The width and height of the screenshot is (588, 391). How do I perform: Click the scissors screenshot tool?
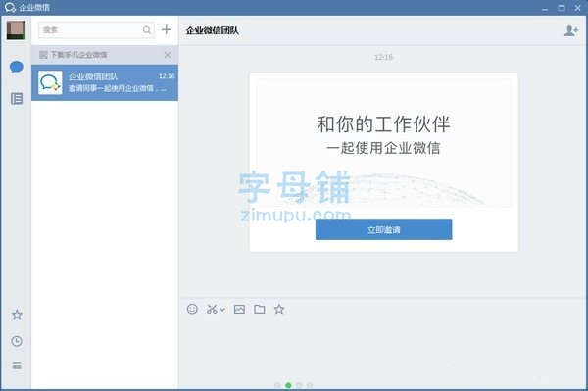pyautogui.click(x=212, y=310)
